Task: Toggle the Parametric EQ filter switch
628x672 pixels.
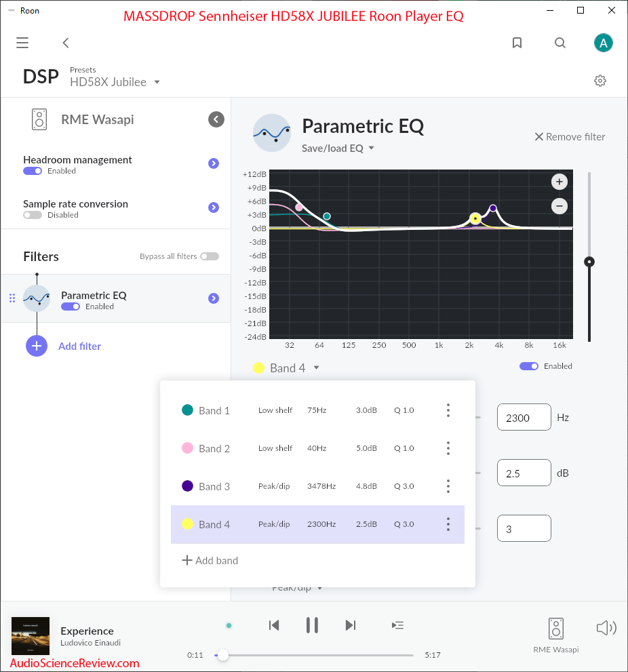Action: tap(71, 307)
